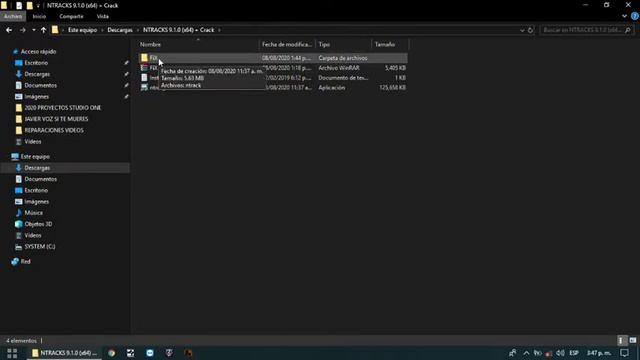
Task: Open pinned Documentos under Acceso rápido
Action: tap(40, 85)
